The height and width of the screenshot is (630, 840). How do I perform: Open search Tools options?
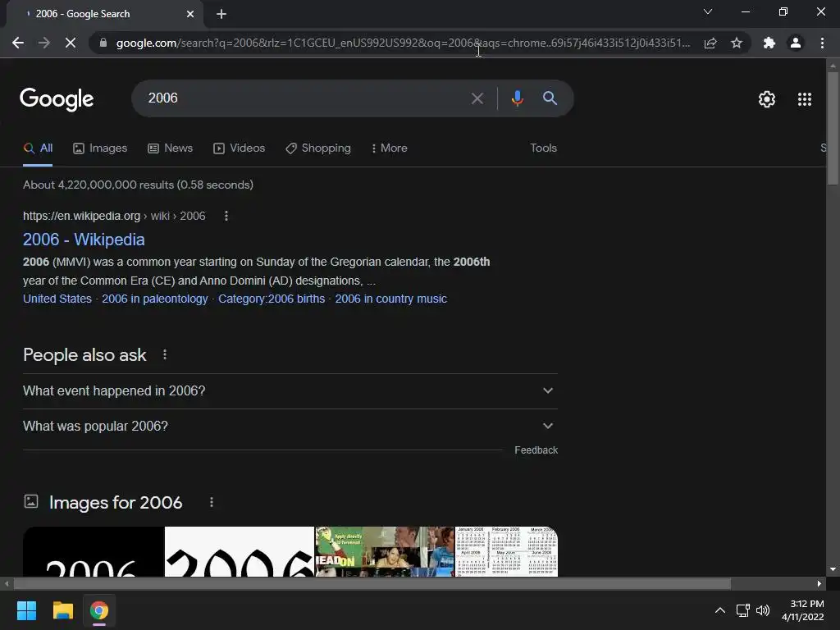(543, 148)
